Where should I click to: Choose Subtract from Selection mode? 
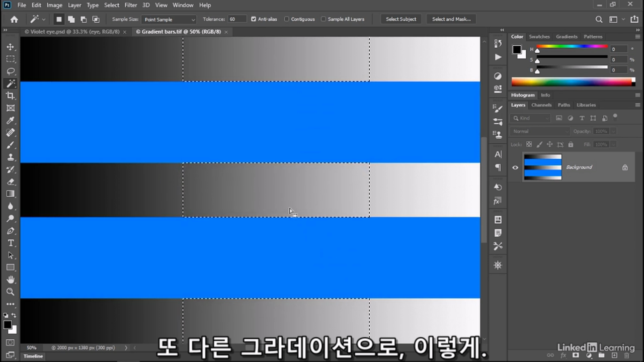coord(84,19)
